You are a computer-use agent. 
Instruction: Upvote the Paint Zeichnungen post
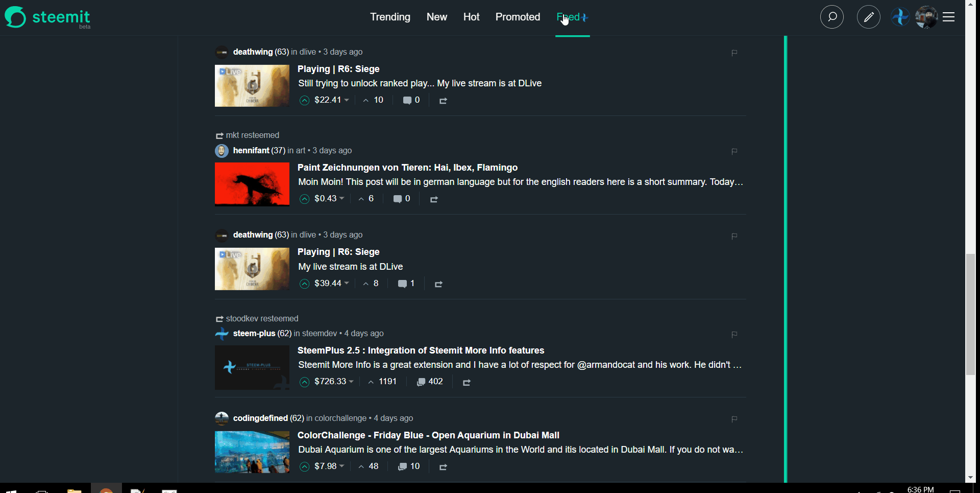click(305, 199)
